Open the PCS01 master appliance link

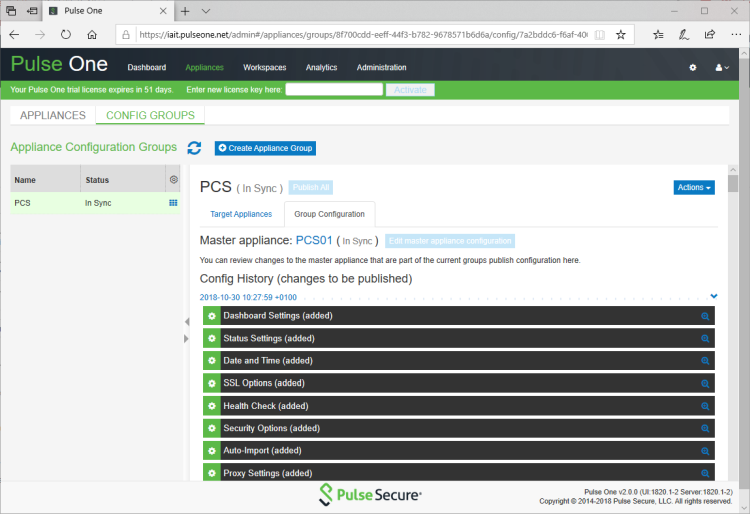314,240
